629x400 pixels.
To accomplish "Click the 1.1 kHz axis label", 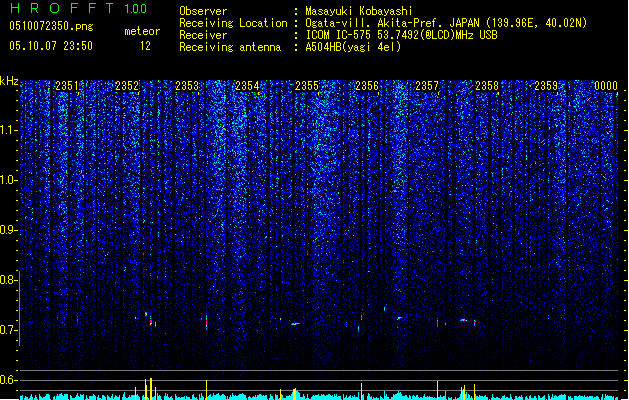I will coord(9,130).
